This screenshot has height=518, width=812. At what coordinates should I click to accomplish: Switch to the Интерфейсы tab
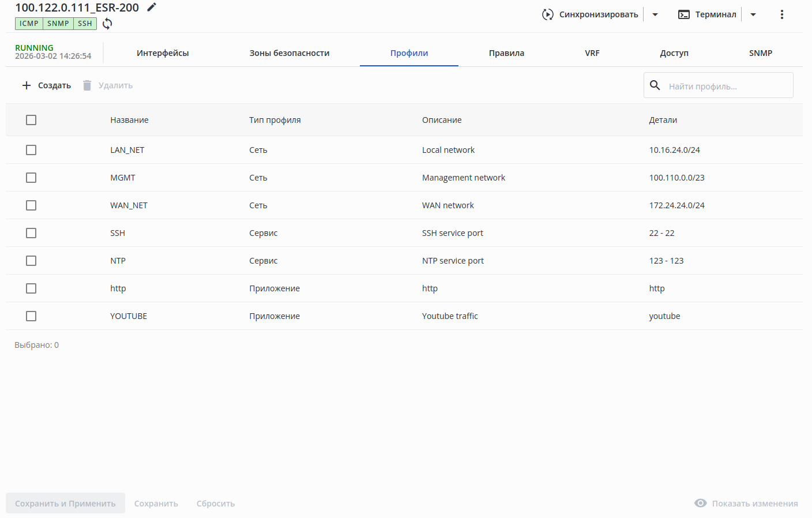pos(163,53)
